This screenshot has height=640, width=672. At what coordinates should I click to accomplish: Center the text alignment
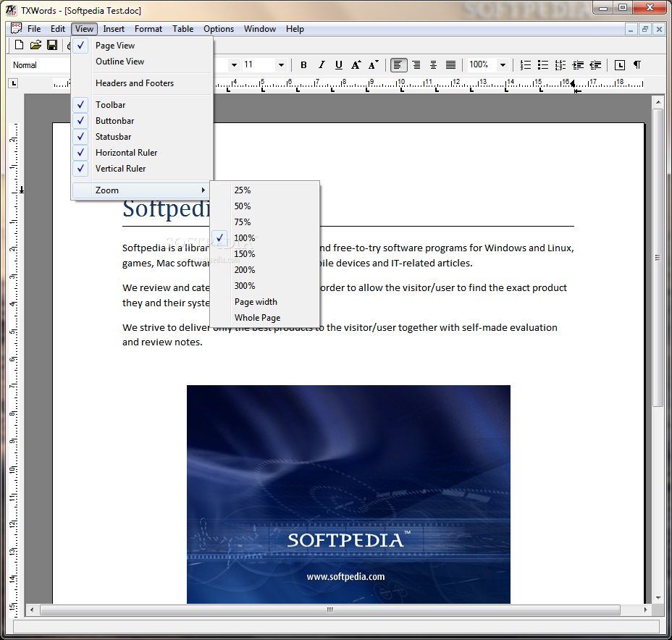coord(433,65)
